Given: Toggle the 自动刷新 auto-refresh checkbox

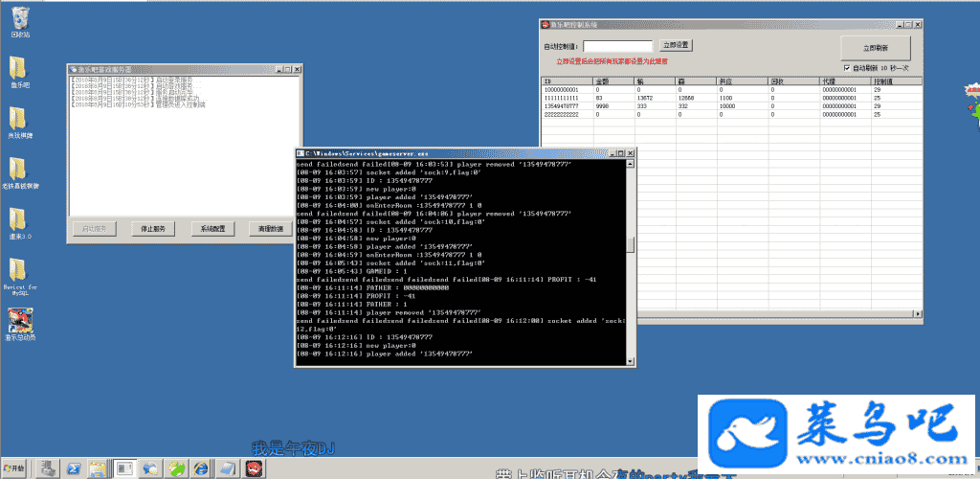Looking at the screenshot, I should pyautogui.click(x=848, y=68).
